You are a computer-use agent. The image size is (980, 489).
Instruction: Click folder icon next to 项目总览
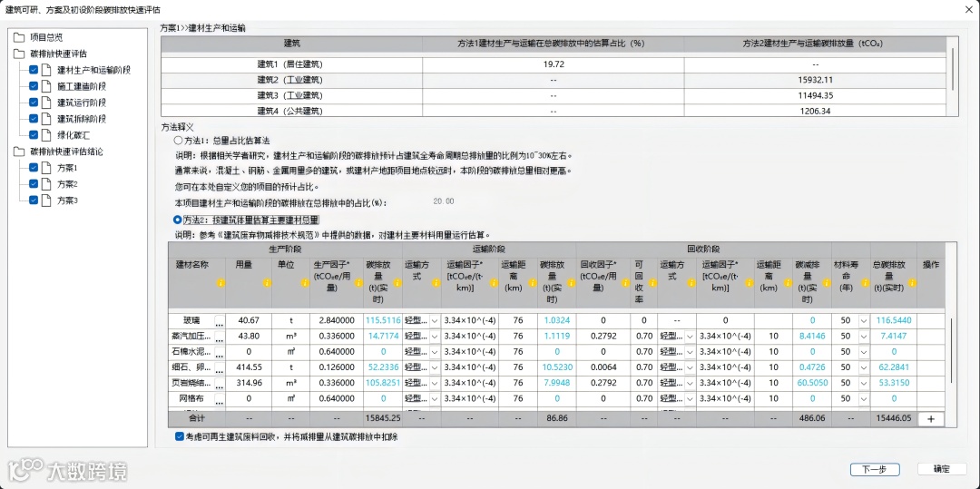19,37
